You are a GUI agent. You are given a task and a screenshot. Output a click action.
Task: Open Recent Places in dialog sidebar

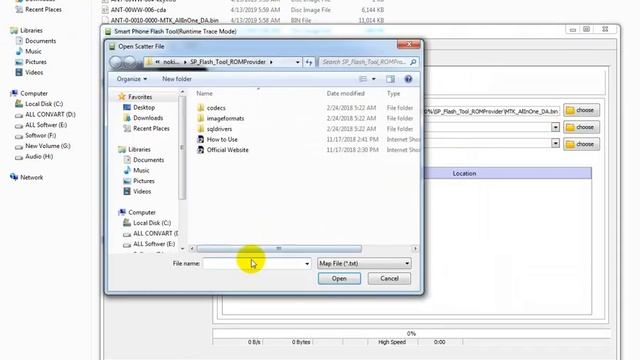pyautogui.click(x=151, y=129)
